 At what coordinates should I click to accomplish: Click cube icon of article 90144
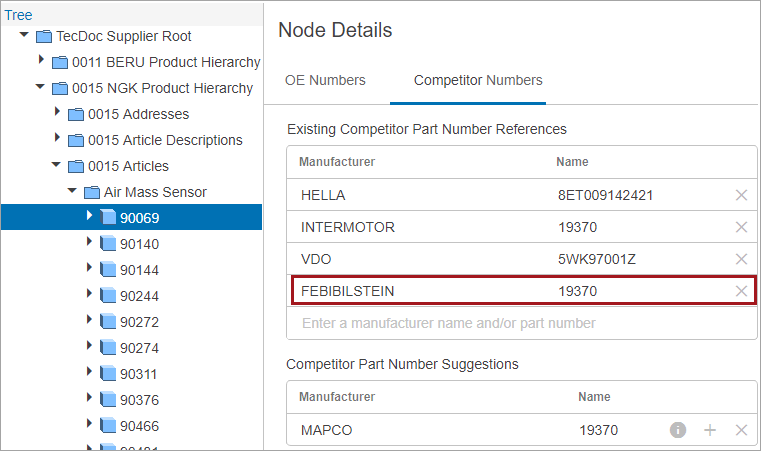pos(108,269)
